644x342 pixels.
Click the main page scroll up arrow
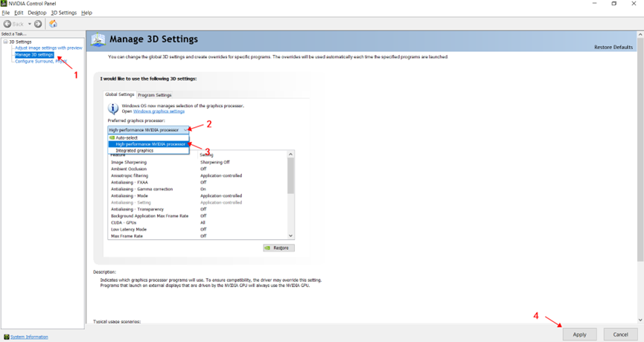(x=640, y=35)
